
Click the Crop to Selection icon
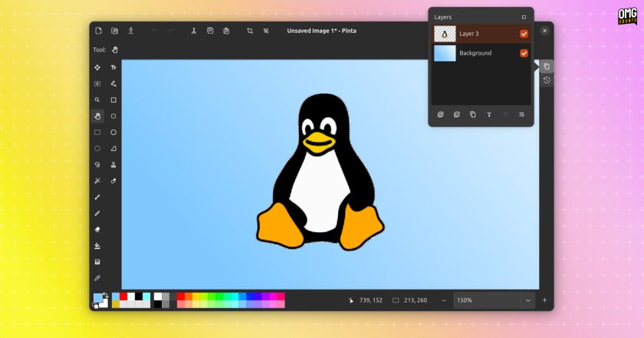[250, 31]
